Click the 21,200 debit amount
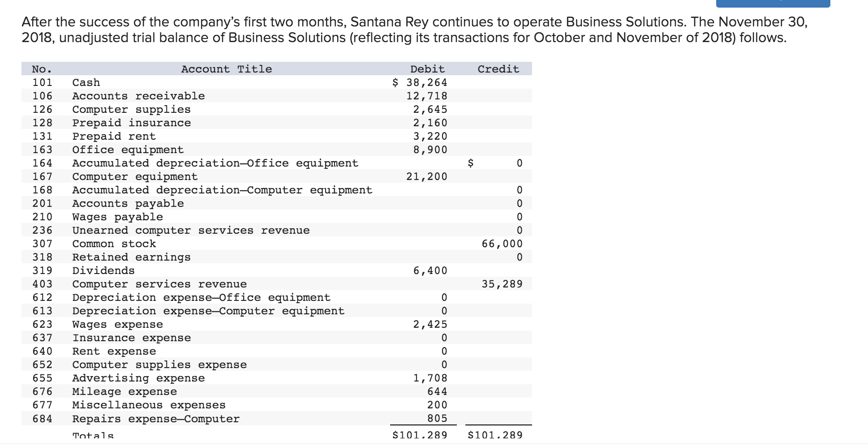This screenshot has width=868, height=446. [427, 176]
